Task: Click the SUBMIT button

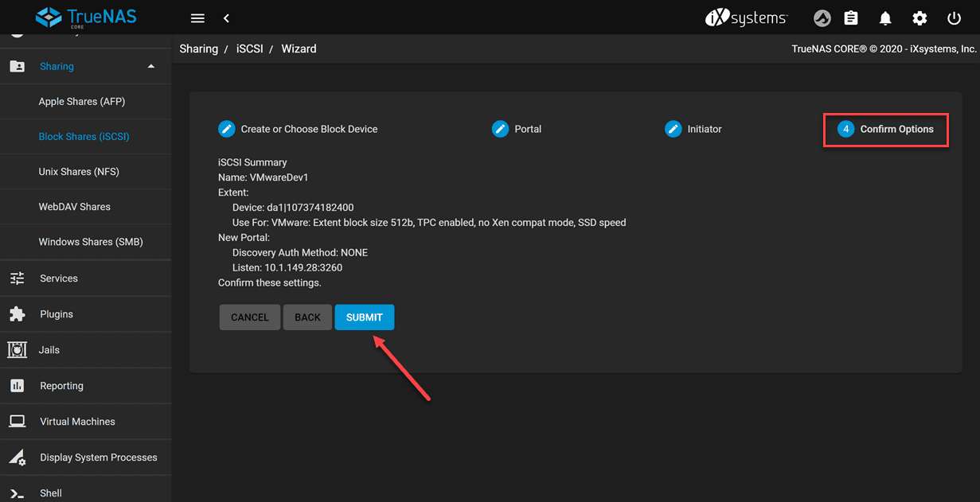Action: click(365, 317)
